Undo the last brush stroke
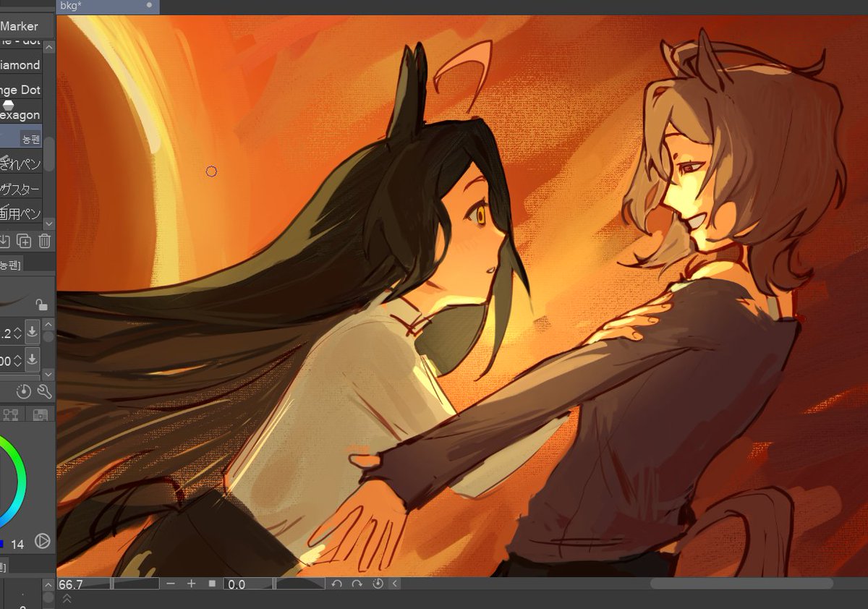Screen dimensions: 868x609 click(337, 584)
